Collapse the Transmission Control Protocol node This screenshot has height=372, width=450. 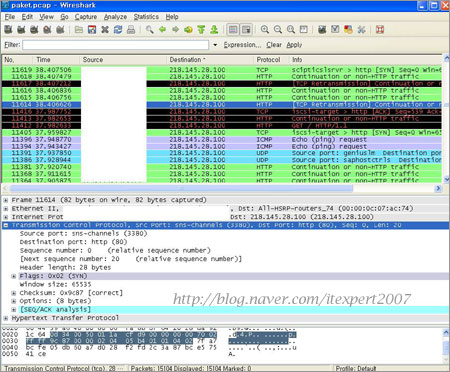click(x=6, y=225)
